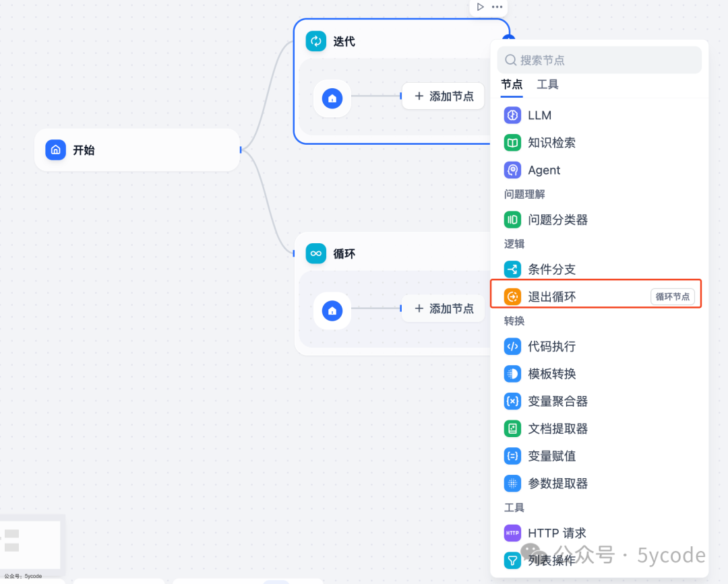This screenshot has height=584, width=728.
Task: Click the HTTP 请求 purple icon
Action: click(512, 533)
